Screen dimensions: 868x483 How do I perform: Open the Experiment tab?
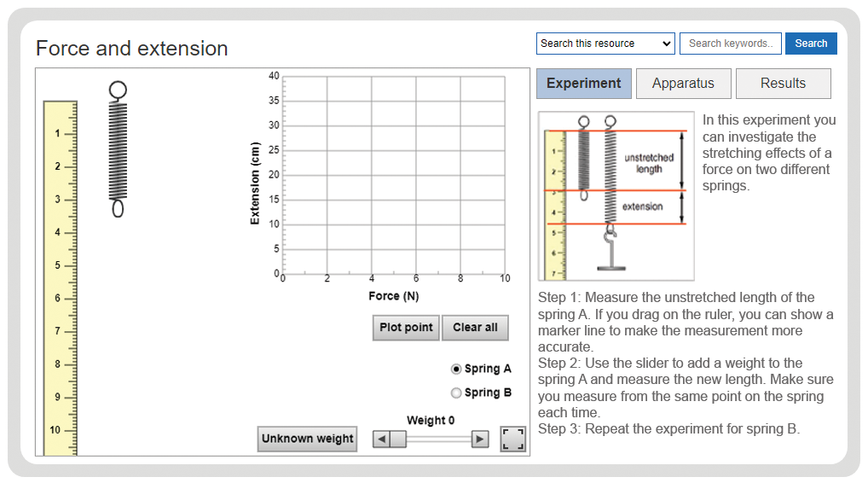click(584, 84)
